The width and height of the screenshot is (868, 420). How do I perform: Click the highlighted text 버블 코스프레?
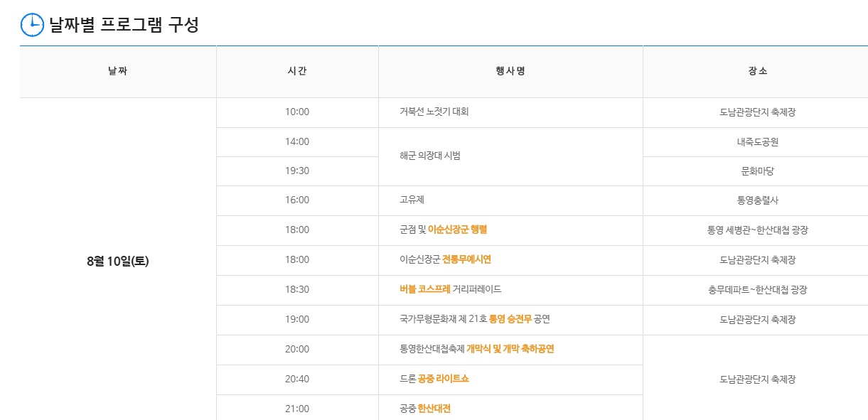[425, 289]
